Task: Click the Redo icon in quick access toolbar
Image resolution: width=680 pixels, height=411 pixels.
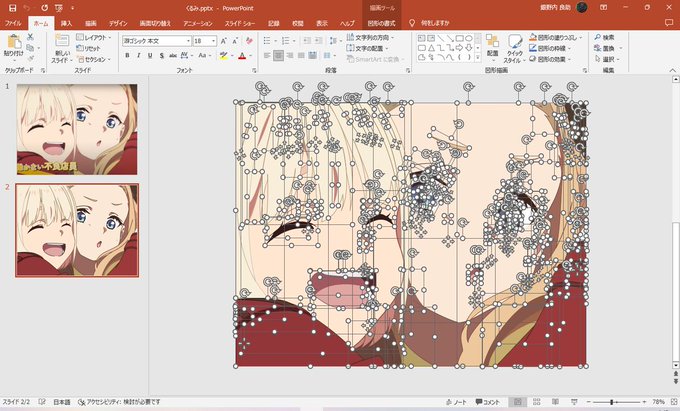Action: 45,8
